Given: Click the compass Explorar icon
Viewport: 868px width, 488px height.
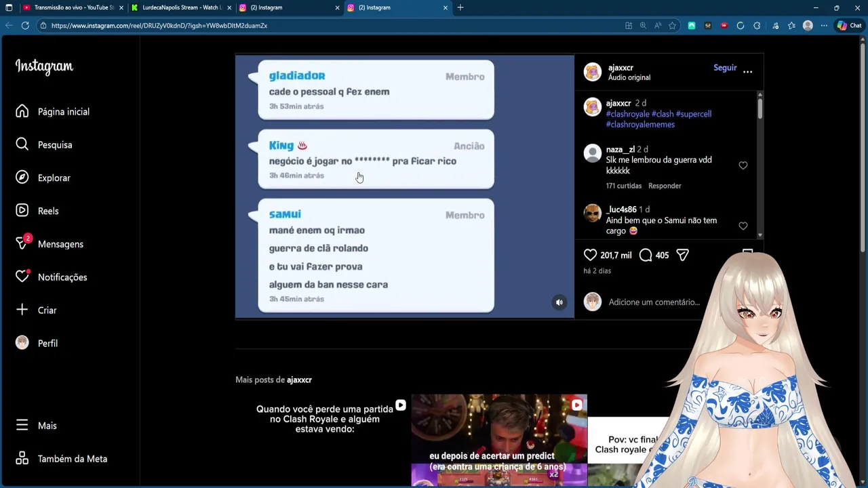Looking at the screenshot, I should click(22, 178).
